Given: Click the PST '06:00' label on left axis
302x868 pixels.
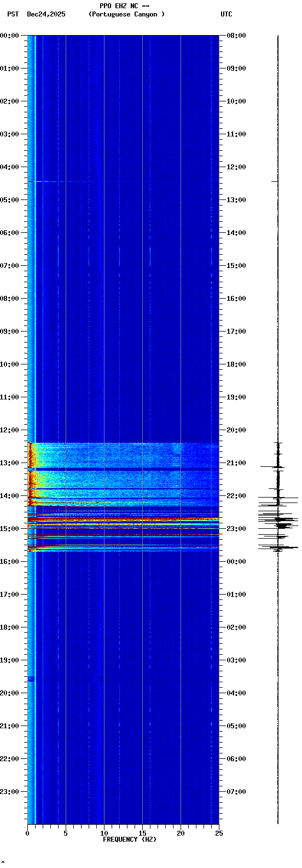Looking at the screenshot, I should 9,233.
